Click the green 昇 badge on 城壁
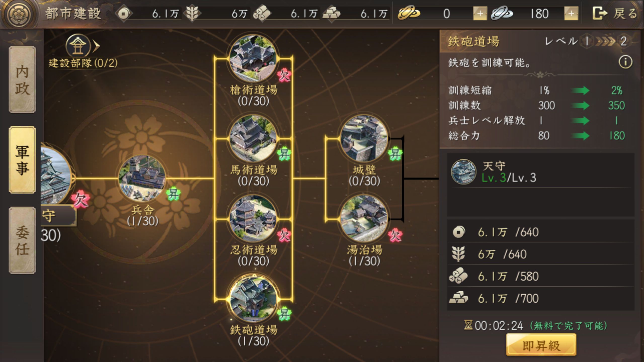644x362 pixels. 395,154
